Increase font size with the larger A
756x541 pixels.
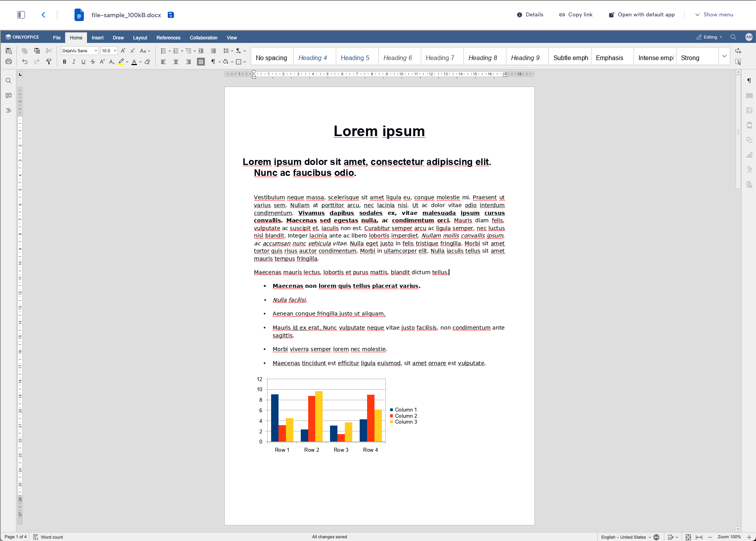click(x=123, y=51)
